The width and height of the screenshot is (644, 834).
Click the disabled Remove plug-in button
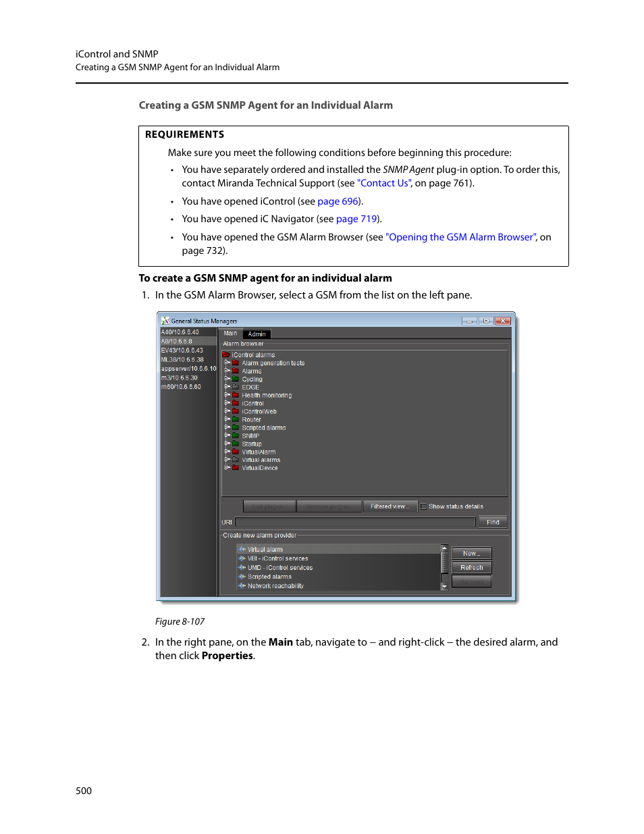click(329, 506)
